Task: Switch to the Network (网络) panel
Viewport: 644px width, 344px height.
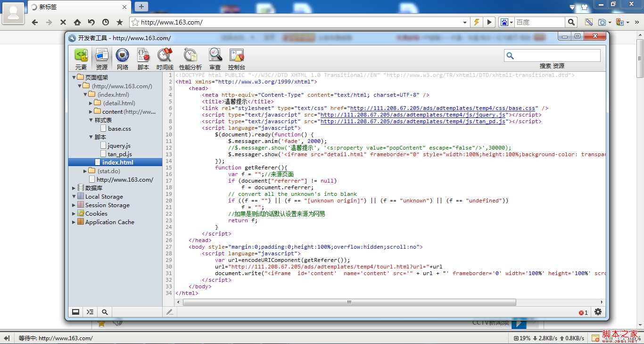Action: click(123, 59)
